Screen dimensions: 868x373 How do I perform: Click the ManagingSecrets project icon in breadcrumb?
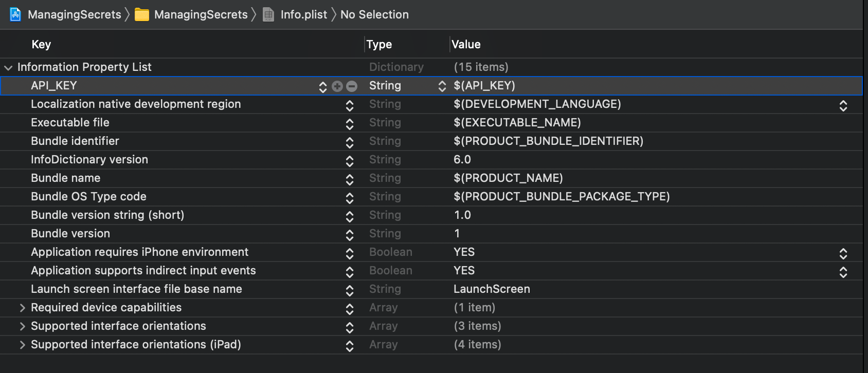[15, 14]
